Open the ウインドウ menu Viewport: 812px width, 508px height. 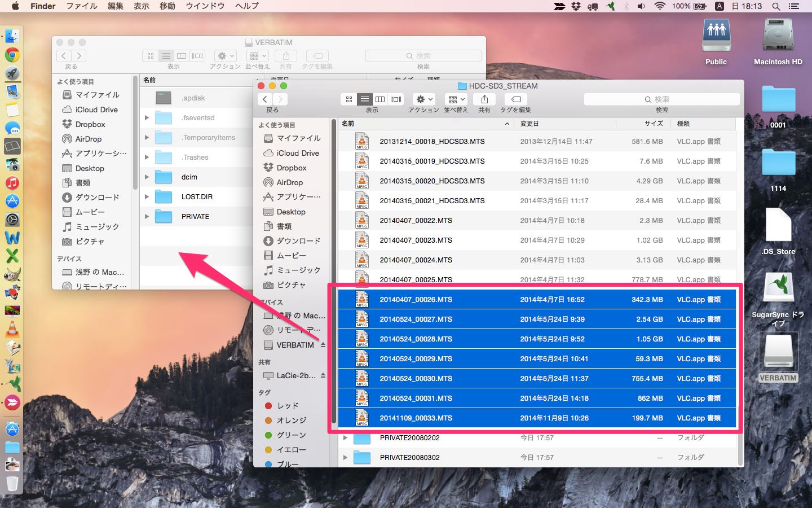pos(205,6)
